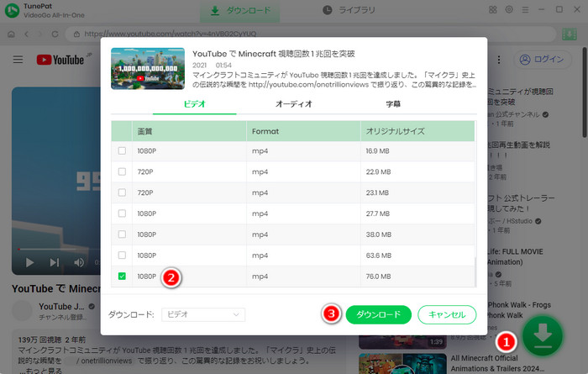This screenshot has width=588, height=374.
Task: Click the YouTube page vertical scrollbar
Action: 585,92
